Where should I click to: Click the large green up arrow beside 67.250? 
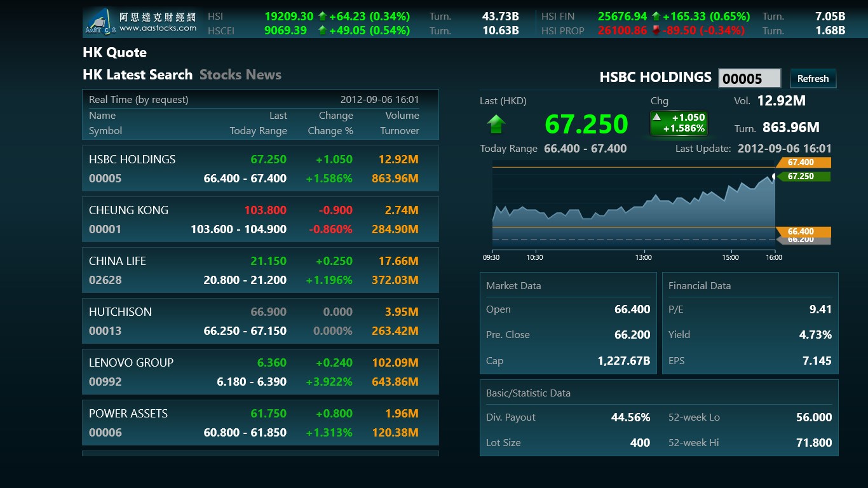point(496,124)
